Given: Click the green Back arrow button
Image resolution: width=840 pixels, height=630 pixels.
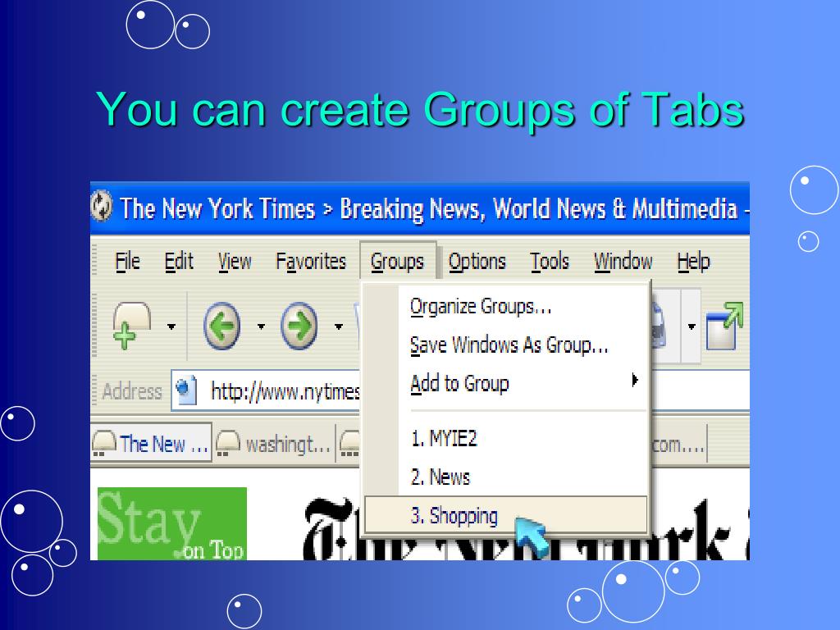Looking at the screenshot, I should [221, 326].
